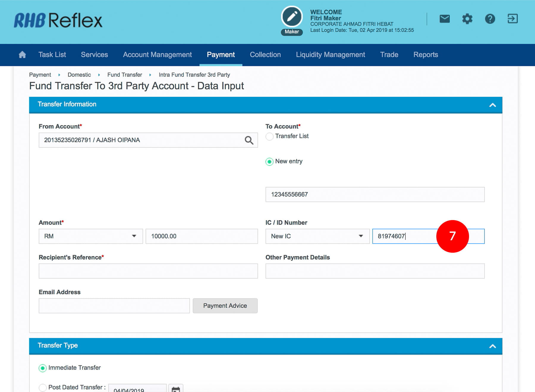Select the New entry radio button
The image size is (535, 392).
click(270, 162)
